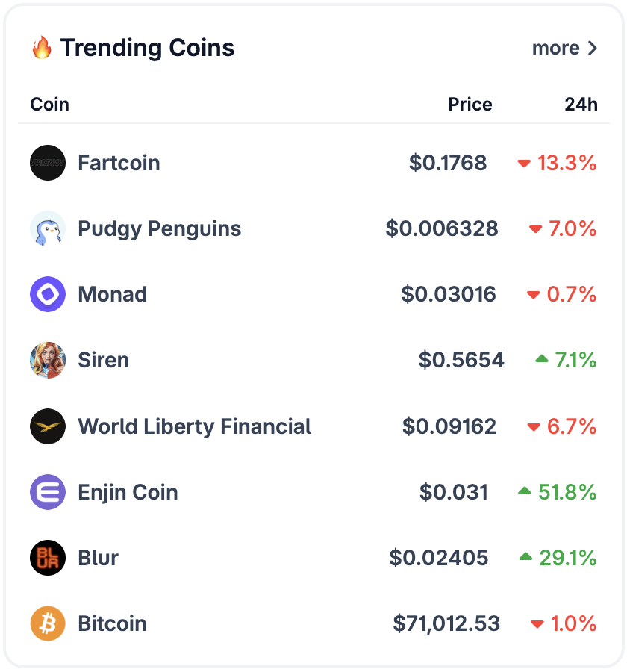Click the Blur logo icon
This screenshot has height=672, width=627.
pyautogui.click(x=48, y=558)
